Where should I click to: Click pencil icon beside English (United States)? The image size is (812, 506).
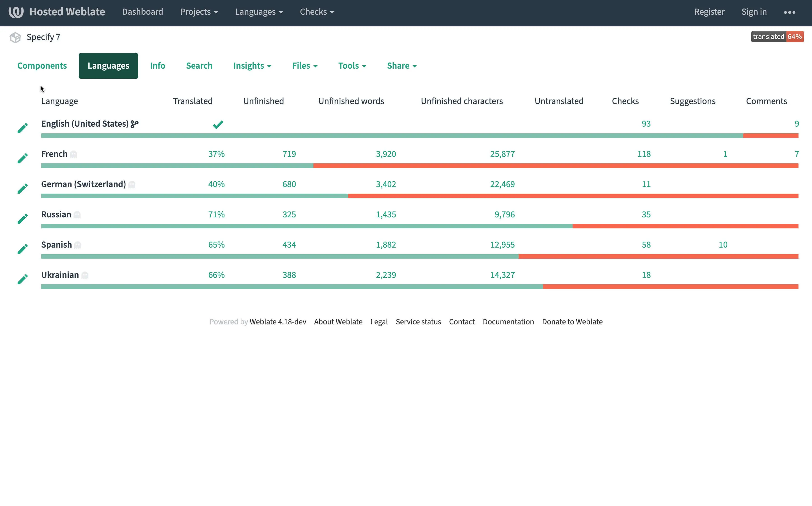click(22, 128)
